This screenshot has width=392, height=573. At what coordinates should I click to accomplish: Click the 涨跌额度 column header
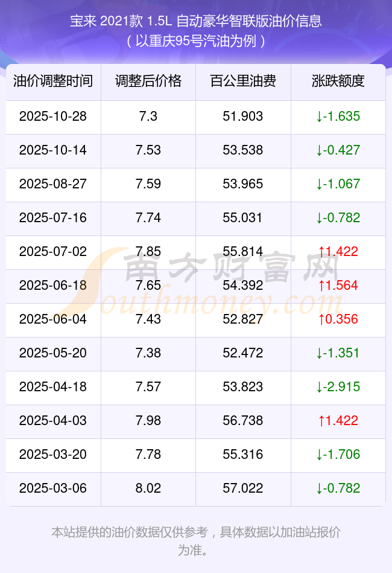click(338, 81)
